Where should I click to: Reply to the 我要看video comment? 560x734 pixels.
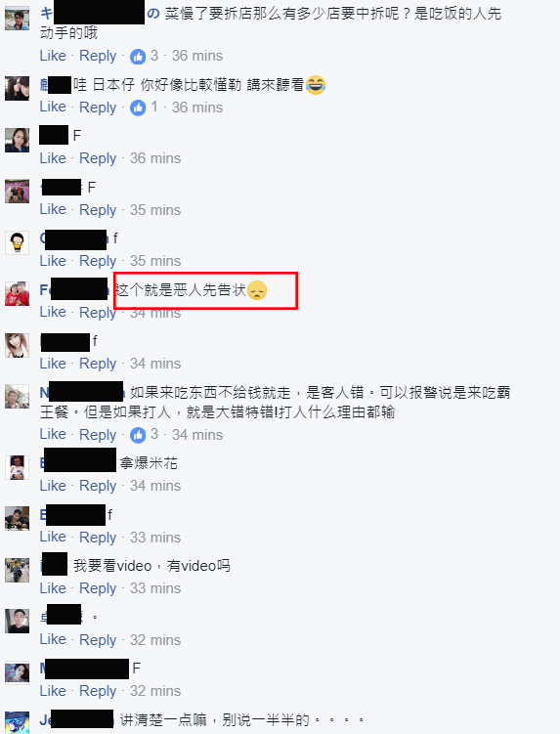(98, 589)
